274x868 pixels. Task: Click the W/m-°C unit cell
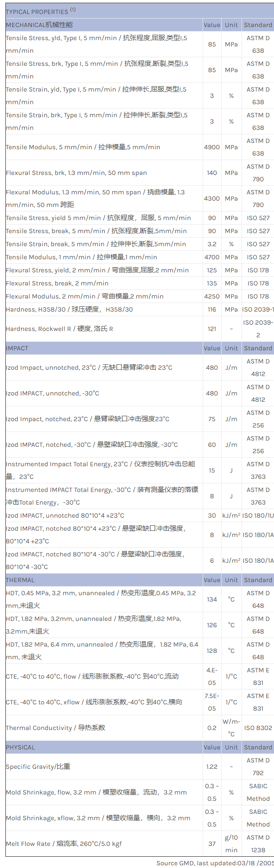[231, 728]
